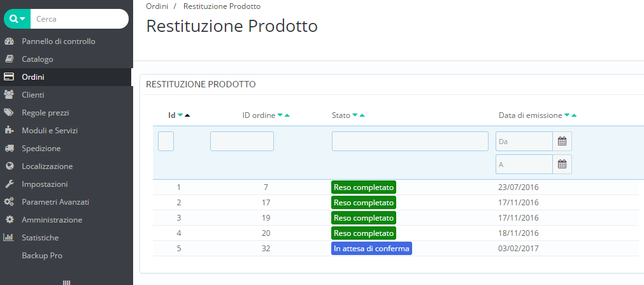Click the Pannello di controllo dashboard icon
644x285 pixels.
[x=9, y=41]
